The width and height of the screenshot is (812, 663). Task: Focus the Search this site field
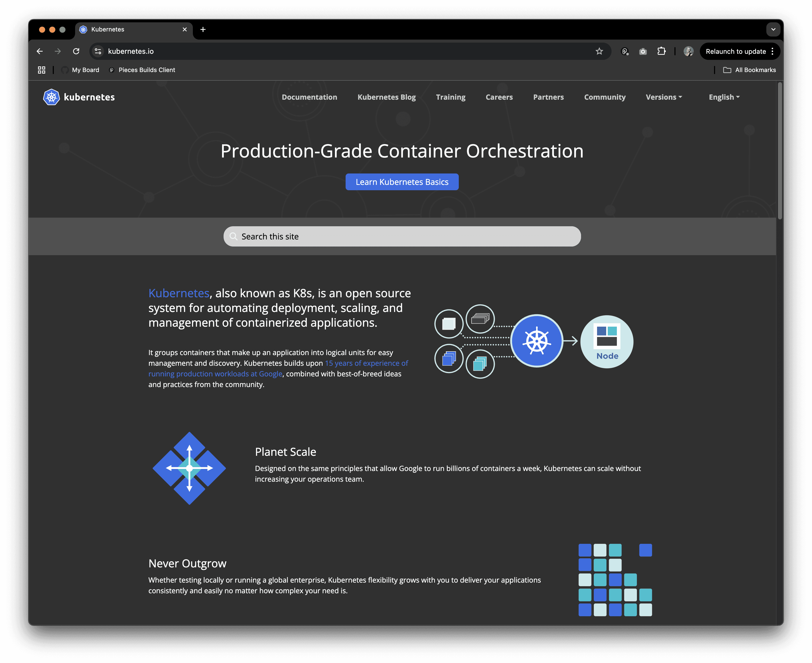coord(402,236)
